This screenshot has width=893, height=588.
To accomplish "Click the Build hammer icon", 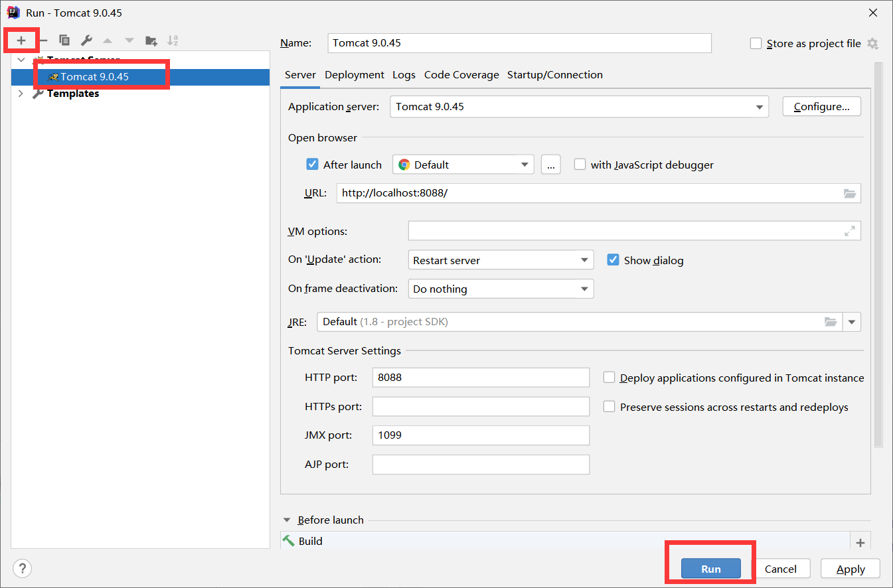I will [x=289, y=541].
